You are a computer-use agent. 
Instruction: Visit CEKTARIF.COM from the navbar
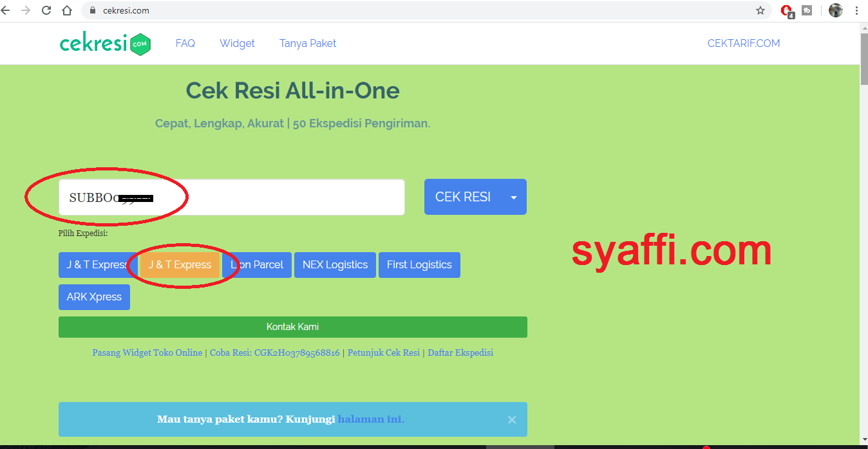(744, 44)
